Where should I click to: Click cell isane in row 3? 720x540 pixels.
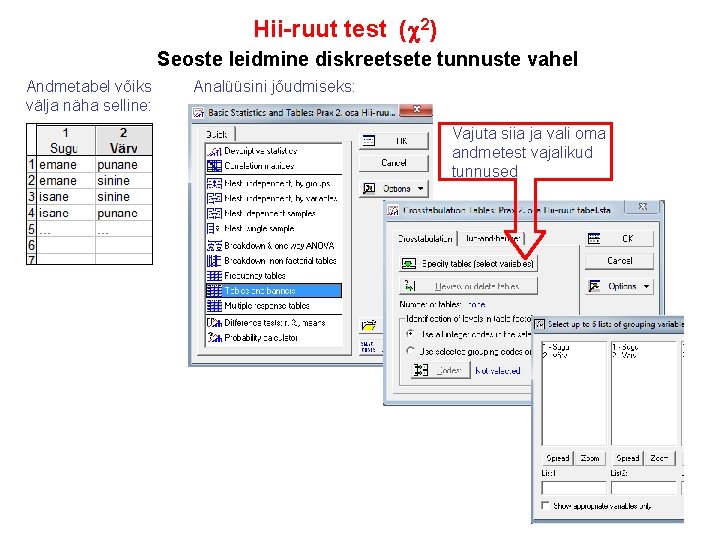[66, 197]
